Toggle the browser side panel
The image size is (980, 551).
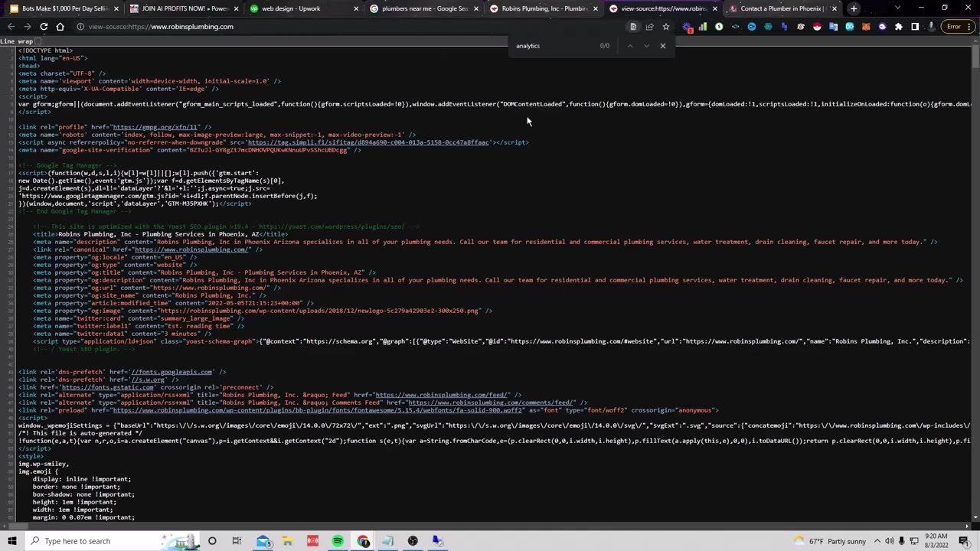click(x=915, y=27)
